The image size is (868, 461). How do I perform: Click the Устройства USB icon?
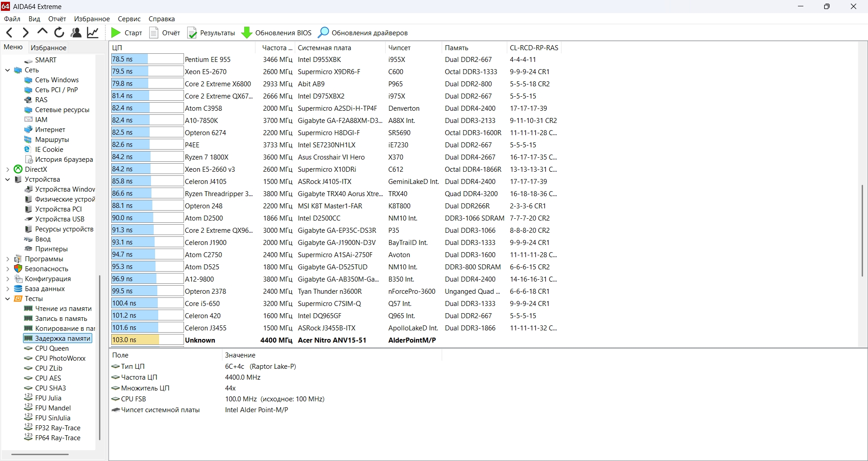28,219
